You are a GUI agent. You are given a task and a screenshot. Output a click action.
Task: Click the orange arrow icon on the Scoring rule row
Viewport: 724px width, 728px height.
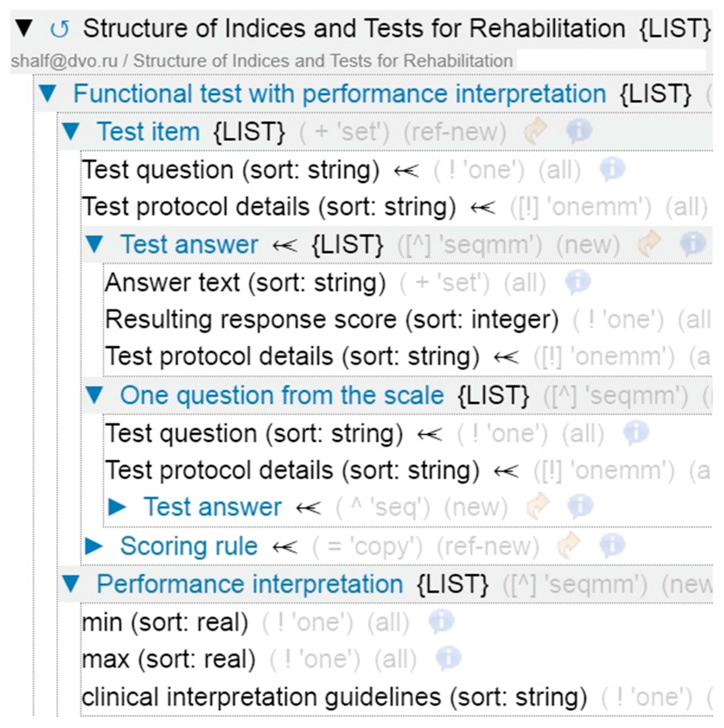(568, 545)
